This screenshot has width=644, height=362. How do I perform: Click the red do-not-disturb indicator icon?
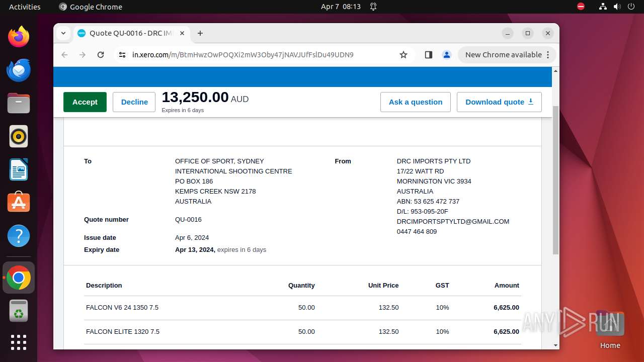click(581, 7)
